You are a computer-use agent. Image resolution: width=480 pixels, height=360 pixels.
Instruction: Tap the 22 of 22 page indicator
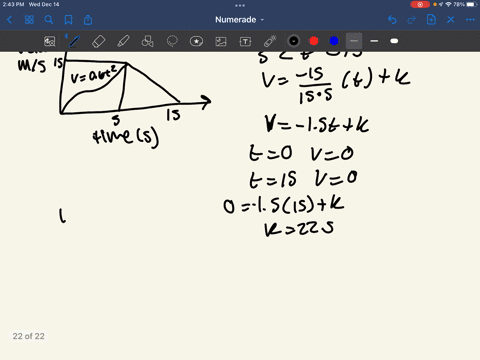29,336
